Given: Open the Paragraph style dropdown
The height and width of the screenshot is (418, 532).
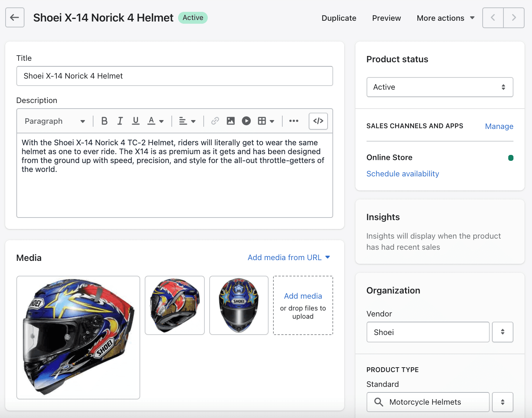Looking at the screenshot, I should (x=54, y=121).
